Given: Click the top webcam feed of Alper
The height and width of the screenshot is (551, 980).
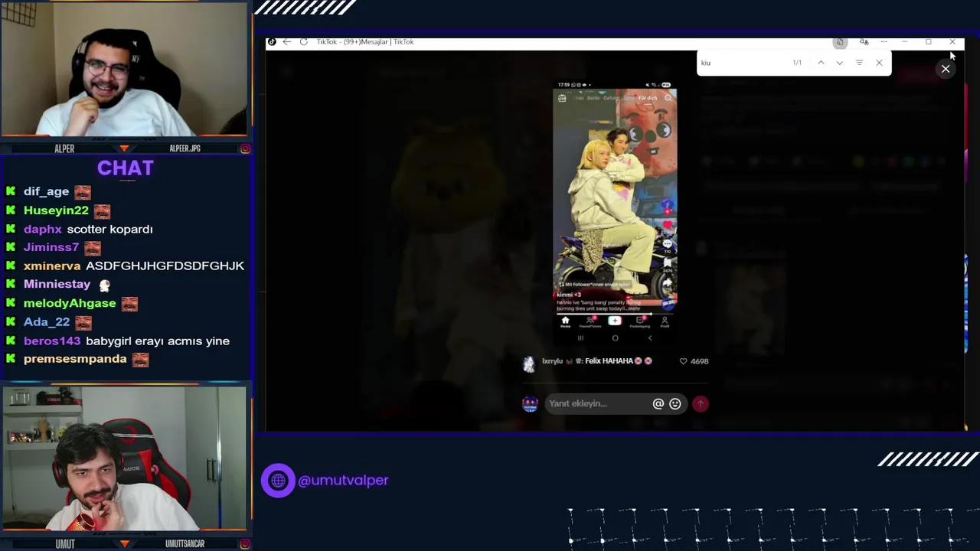Looking at the screenshot, I should (123, 69).
